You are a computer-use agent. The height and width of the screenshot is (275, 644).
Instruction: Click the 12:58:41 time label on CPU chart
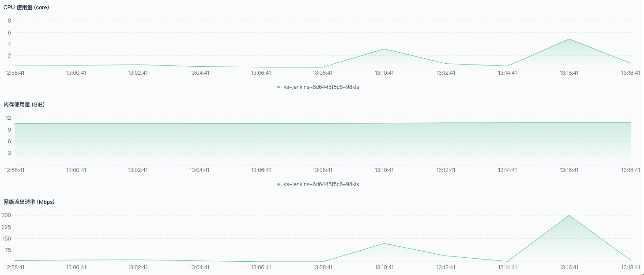tap(15, 73)
